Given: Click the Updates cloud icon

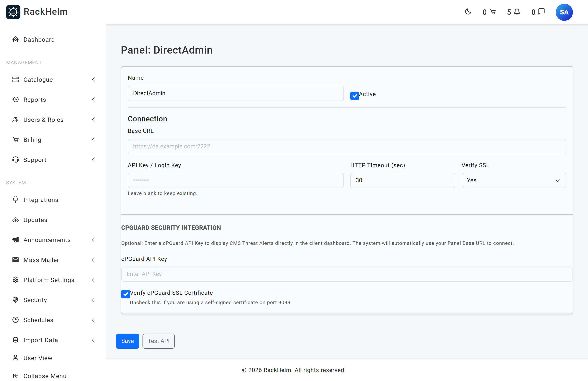Looking at the screenshot, I should (x=15, y=220).
